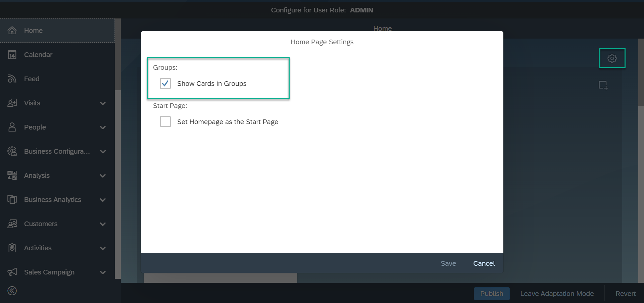Click the Home title in page header

tap(383, 29)
